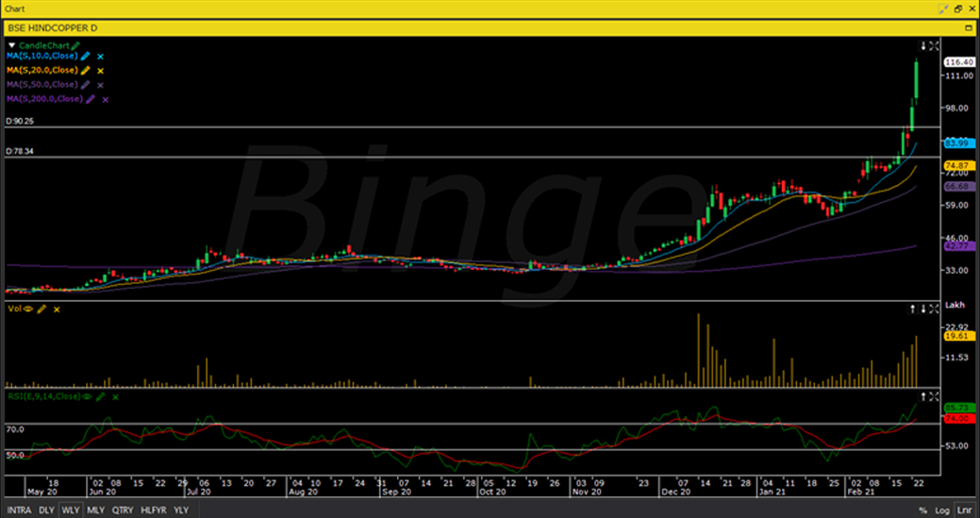Remove the MA(S,10.0,Close) indicator
The height and width of the screenshot is (518, 980).
point(100,57)
